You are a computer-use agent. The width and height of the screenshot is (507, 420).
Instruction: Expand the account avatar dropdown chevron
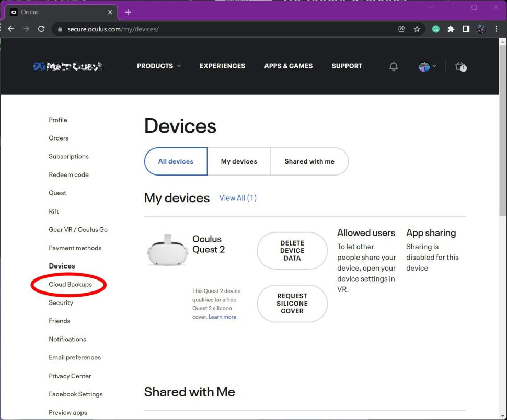[x=434, y=66]
